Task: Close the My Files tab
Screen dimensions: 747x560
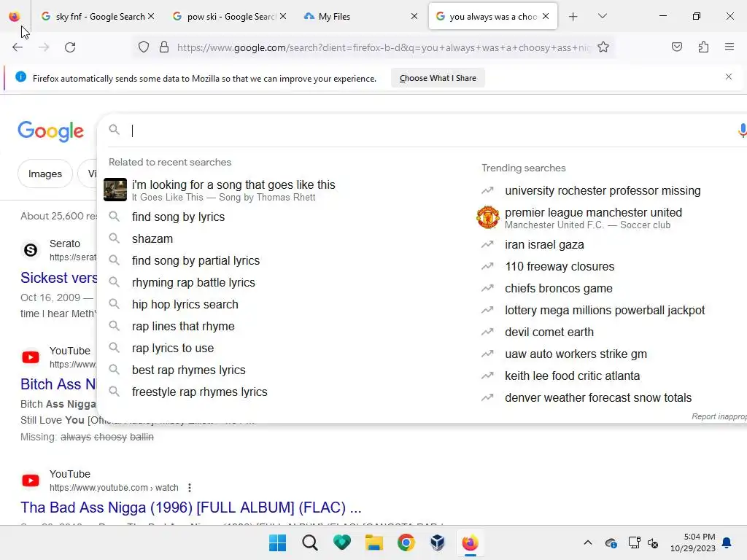Action: click(414, 16)
